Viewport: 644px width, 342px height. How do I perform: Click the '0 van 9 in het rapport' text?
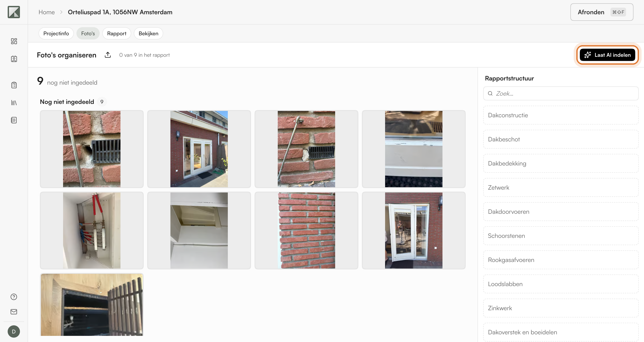pyautogui.click(x=144, y=55)
